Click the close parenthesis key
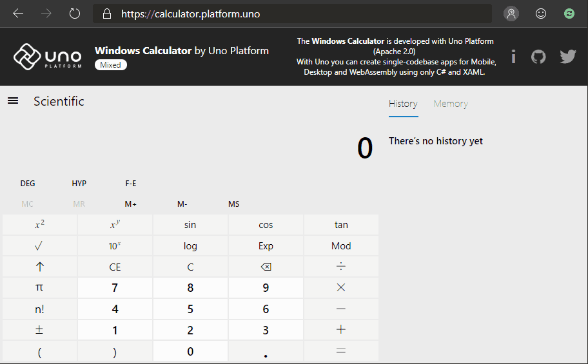This screenshot has width=588, height=364. coord(115,351)
